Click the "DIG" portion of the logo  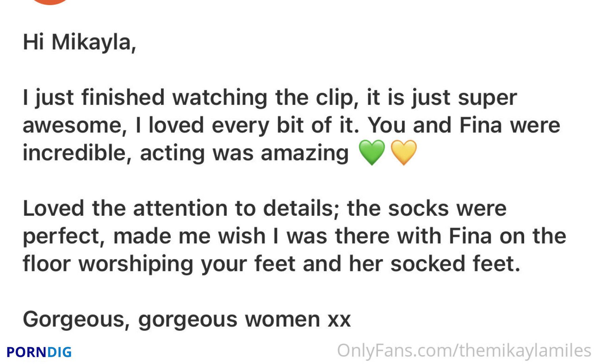coord(59,352)
